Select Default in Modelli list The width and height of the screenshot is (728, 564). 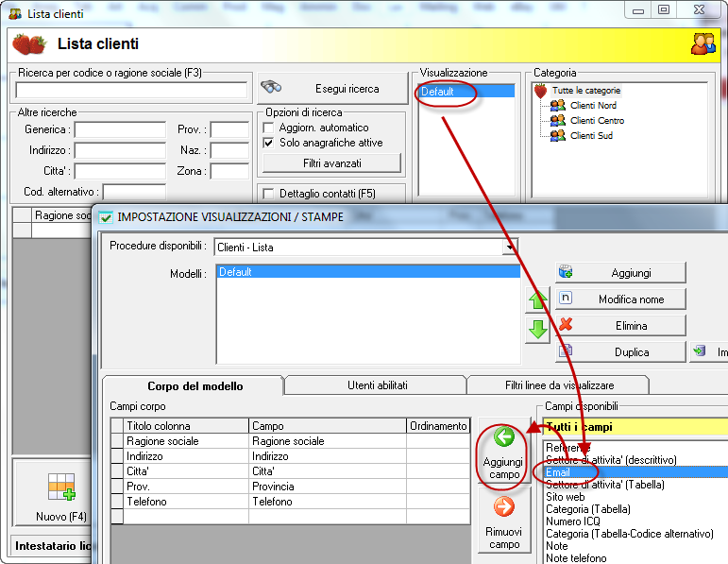coord(367,272)
